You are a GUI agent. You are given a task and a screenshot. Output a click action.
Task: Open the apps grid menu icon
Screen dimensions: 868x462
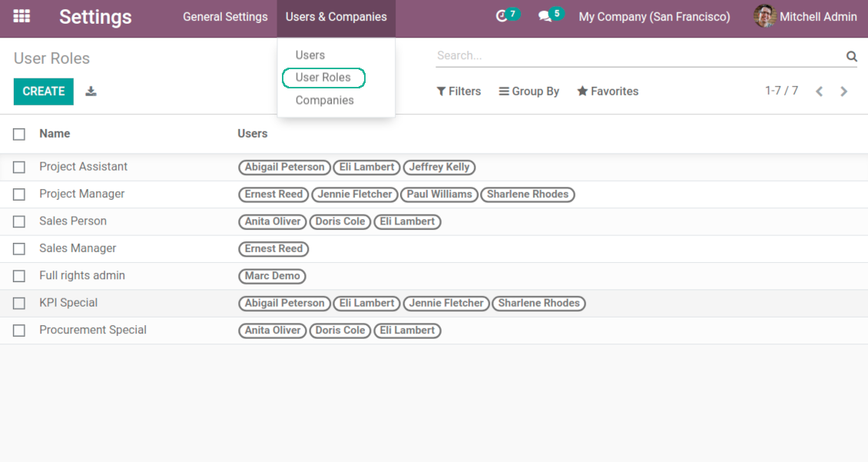tap(22, 16)
